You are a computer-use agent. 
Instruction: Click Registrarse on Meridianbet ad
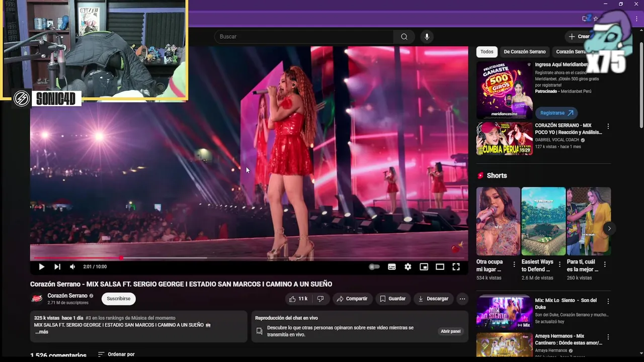coord(556,113)
